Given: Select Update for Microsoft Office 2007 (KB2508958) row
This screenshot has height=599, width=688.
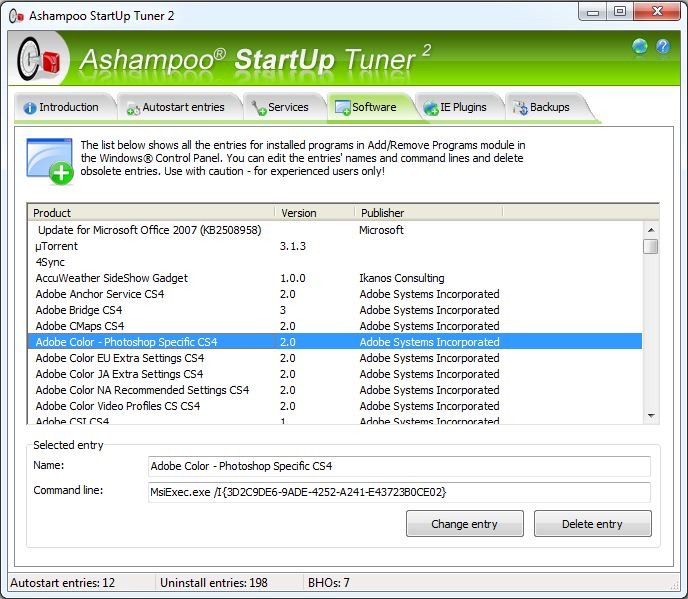Looking at the screenshot, I should click(335, 230).
